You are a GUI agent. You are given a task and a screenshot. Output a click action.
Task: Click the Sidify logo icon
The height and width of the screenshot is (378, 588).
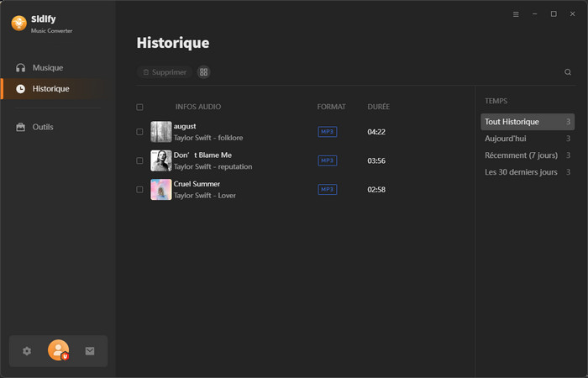pos(18,24)
